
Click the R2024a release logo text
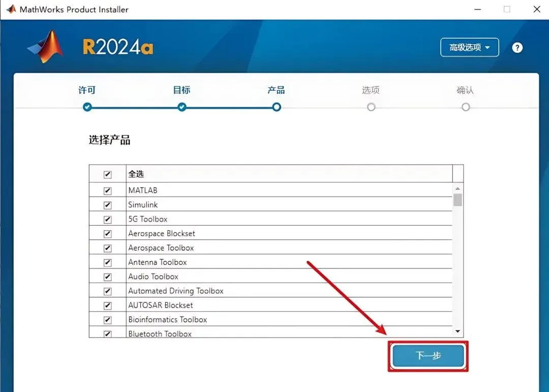pyautogui.click(x=118, y=47)
